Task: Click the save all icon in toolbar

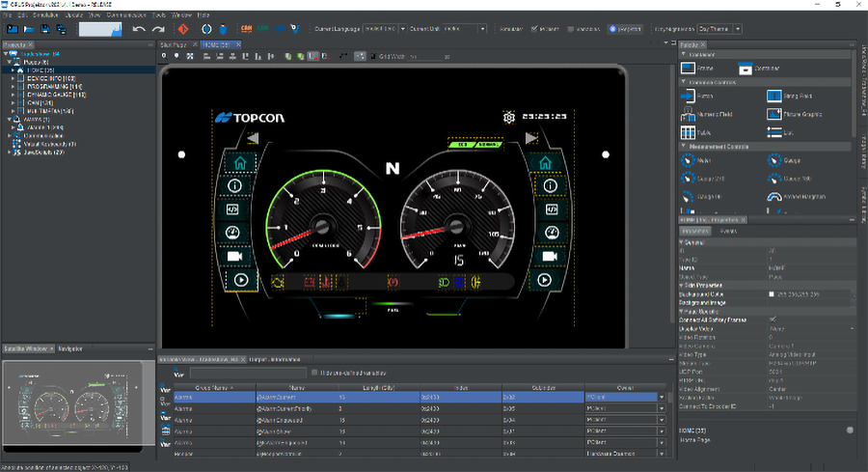Action: coord(62,29)
